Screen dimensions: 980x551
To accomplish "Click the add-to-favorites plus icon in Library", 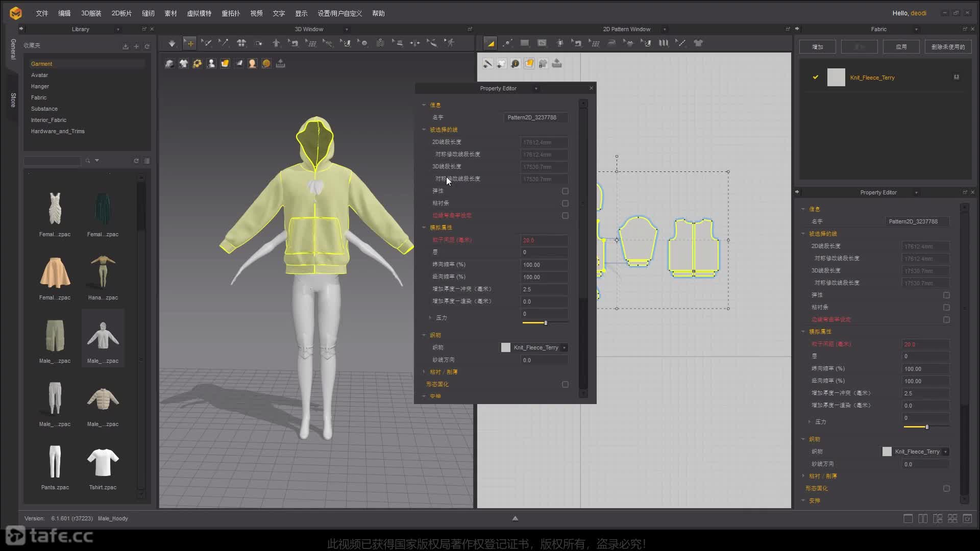I will (136, 46).
